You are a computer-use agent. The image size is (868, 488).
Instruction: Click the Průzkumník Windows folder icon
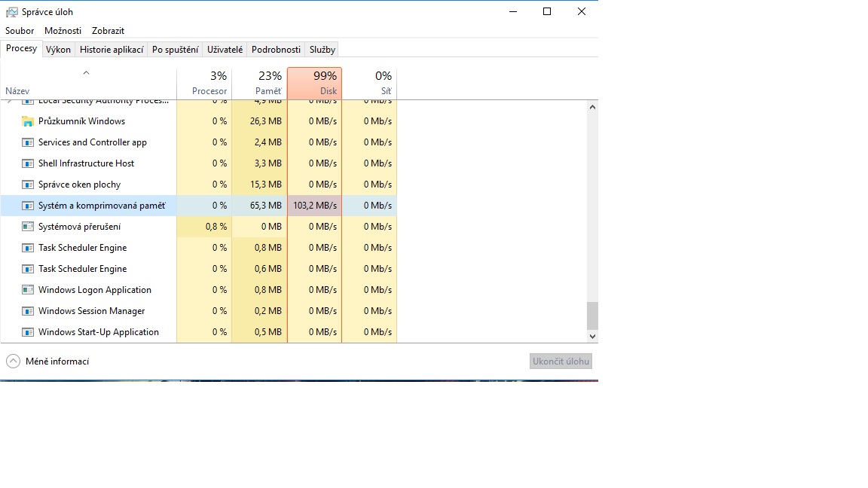(x=28, y=121)
